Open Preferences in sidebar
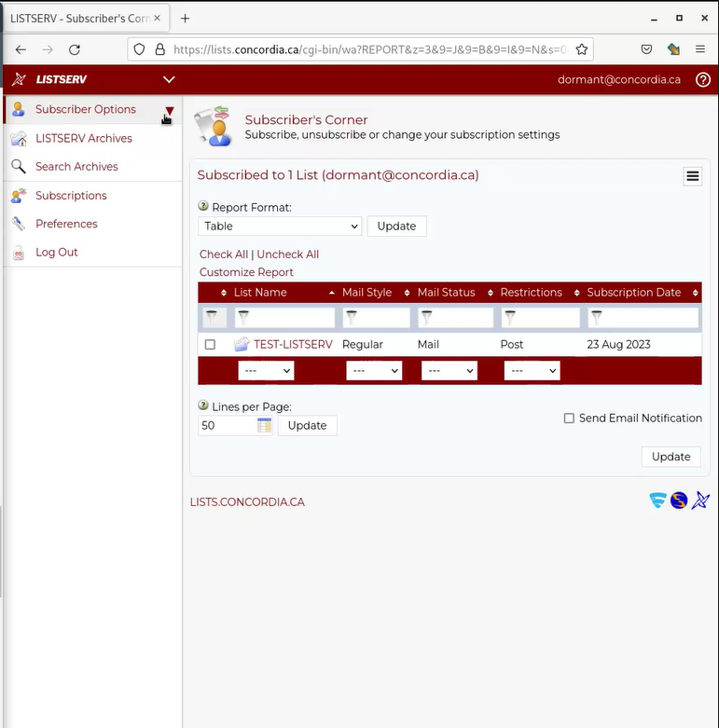 (x=67, y=224)
